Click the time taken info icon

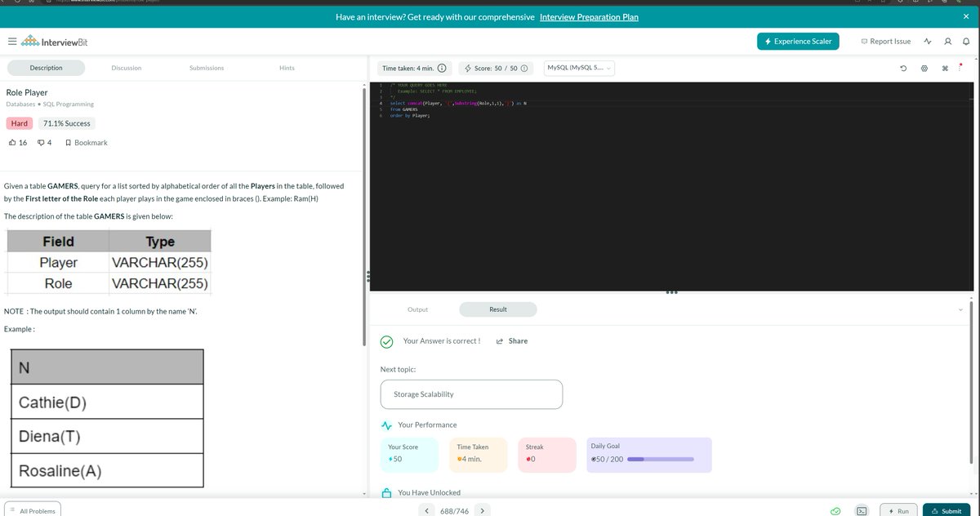pyautogui.click(x=442, y=68)
